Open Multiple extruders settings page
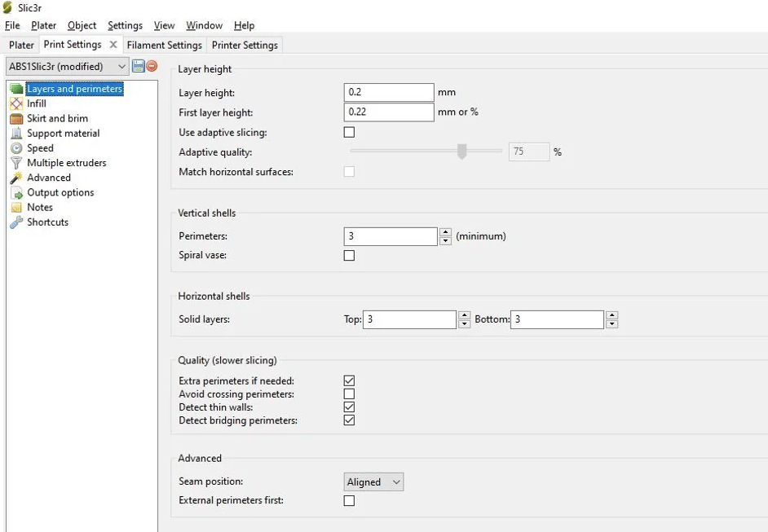Screen dimensions: 768x532 tap(67, 162)
